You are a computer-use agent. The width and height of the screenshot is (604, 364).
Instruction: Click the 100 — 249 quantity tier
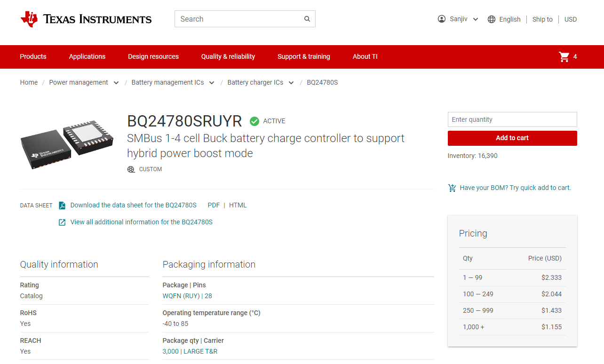(x=478, y=294)
